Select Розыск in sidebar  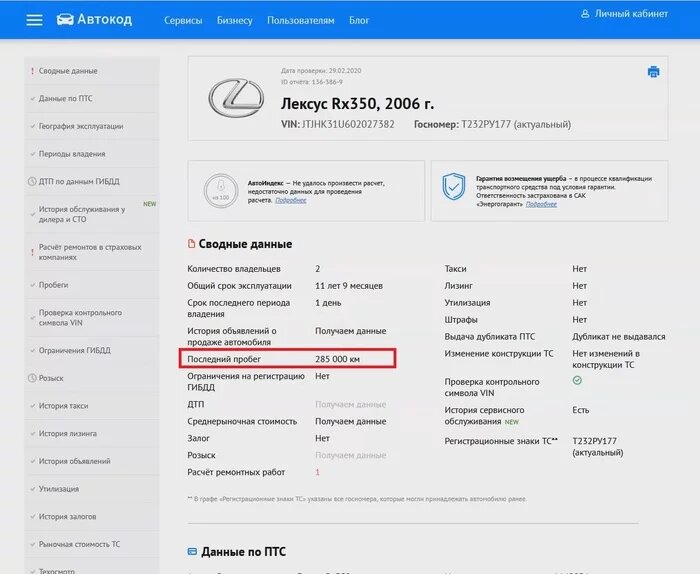click(x=92, y=378)
